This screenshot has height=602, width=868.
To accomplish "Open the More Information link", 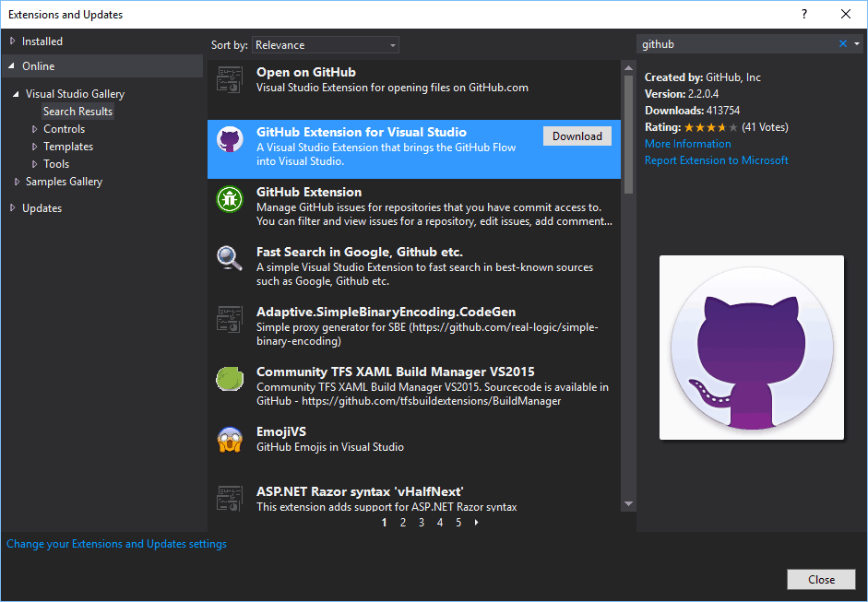I will [x=687, y=144].
